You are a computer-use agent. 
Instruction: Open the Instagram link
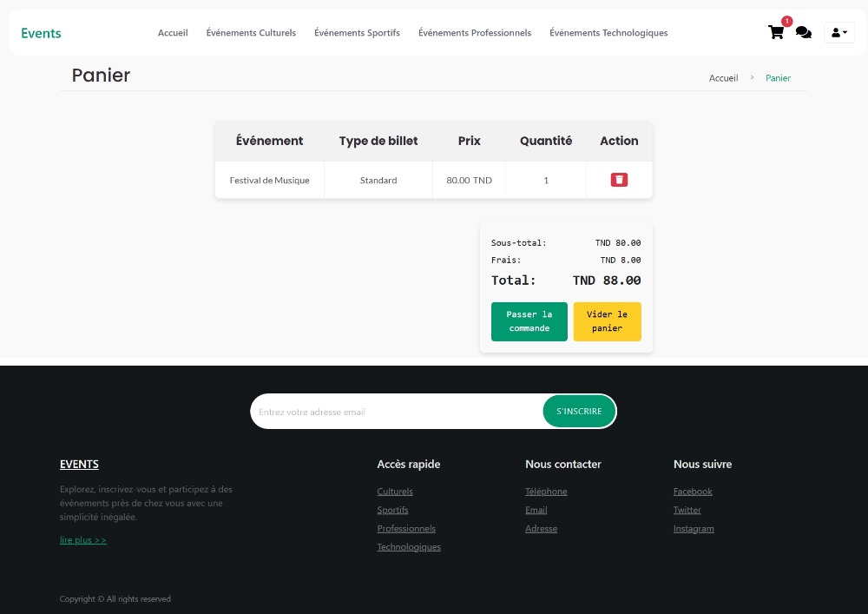(x=694, y=528)
